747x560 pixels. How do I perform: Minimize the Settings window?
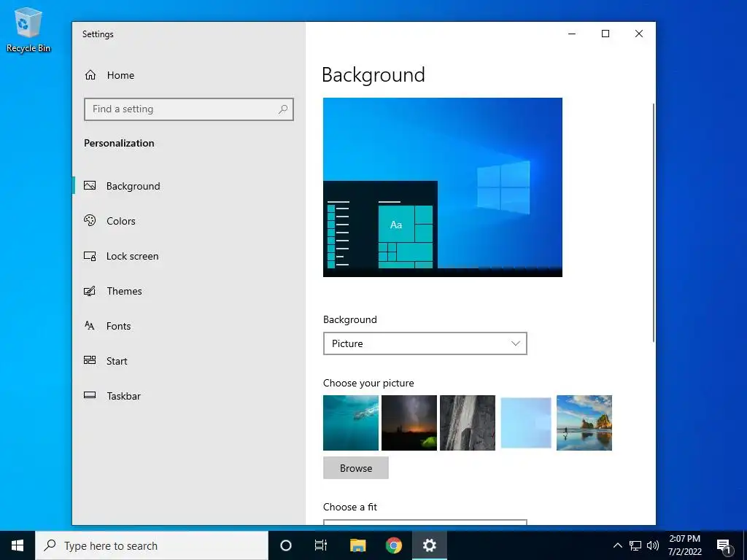[x=572, y=34]
